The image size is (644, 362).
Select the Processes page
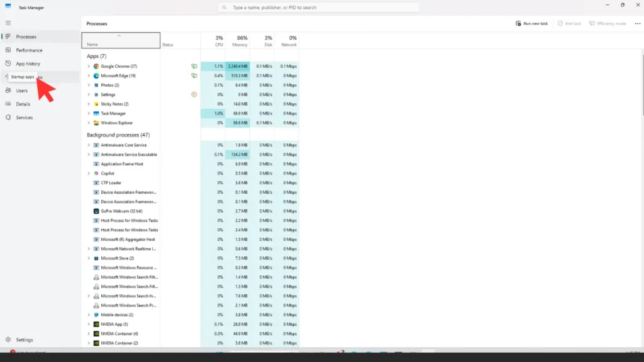[25, 36]
